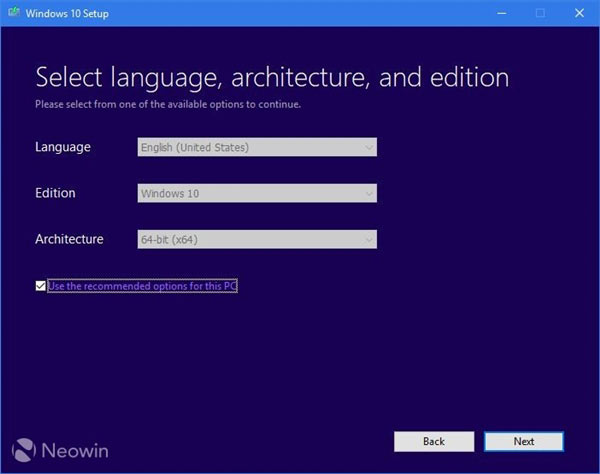The height and width of the screenshot is (474, 600).
Task: Click 'Use the recommended options for this PC' label
Action: pyautogui.click(x=142, y=286)
